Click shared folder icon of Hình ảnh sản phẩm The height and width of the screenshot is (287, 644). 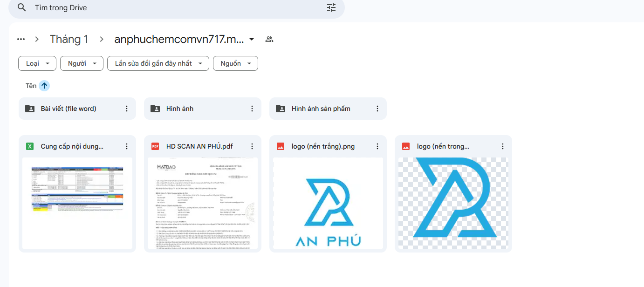pyautogui.click(x=281, y=109)
